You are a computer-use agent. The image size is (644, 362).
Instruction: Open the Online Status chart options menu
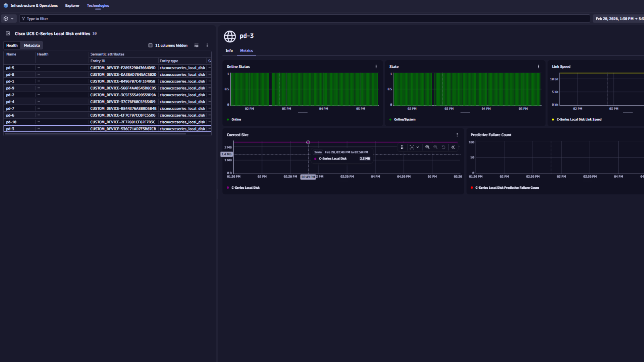tap(376, 66)
